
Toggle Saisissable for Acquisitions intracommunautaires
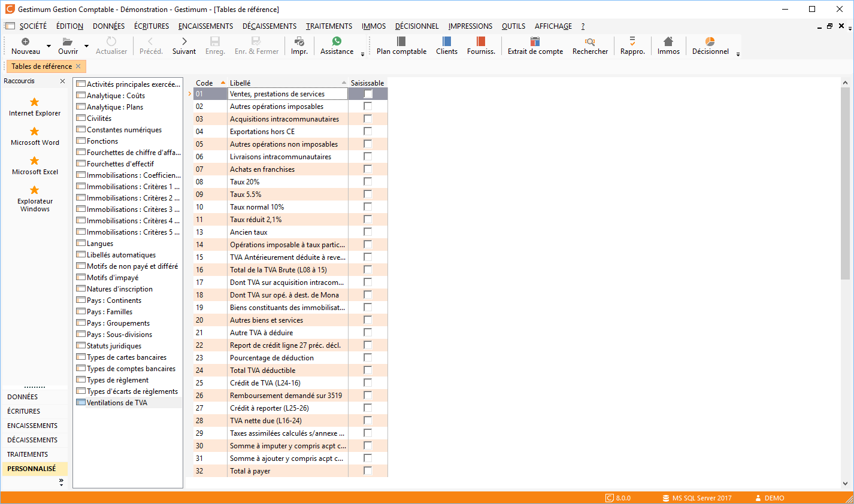click(x=368, y=119)
